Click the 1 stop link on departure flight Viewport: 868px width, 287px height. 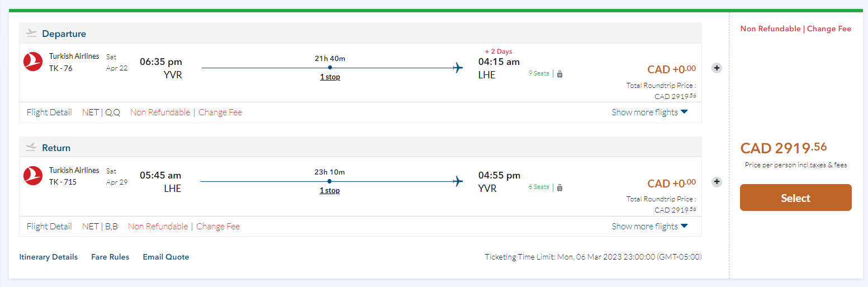pyautogui.click(x=330, y=77)
